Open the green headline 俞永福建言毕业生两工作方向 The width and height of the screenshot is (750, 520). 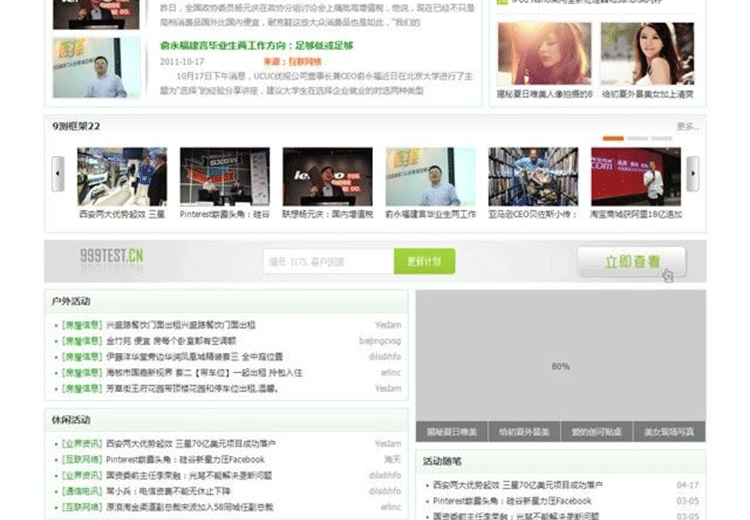[256, 46]
